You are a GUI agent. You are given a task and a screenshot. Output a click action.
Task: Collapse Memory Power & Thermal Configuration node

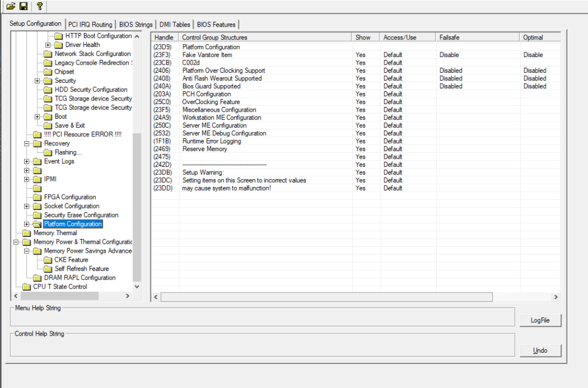coord(16,242)
